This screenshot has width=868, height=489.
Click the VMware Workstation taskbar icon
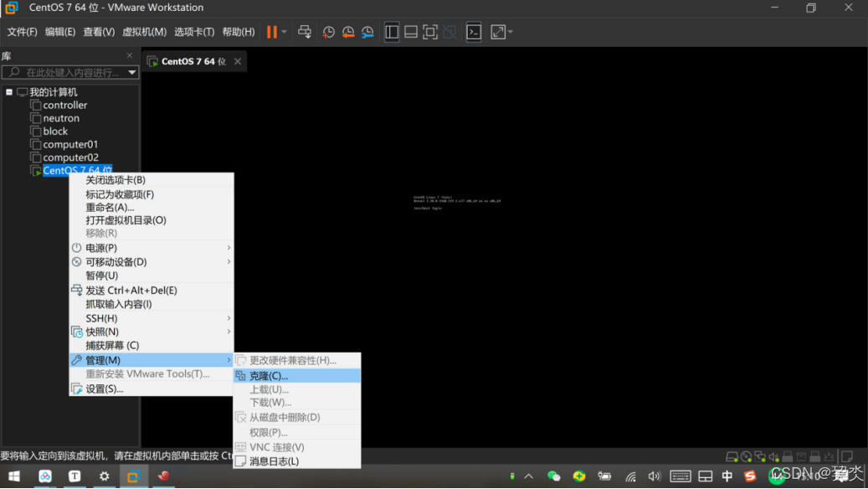pyautogui.click(x=133, y=476)
